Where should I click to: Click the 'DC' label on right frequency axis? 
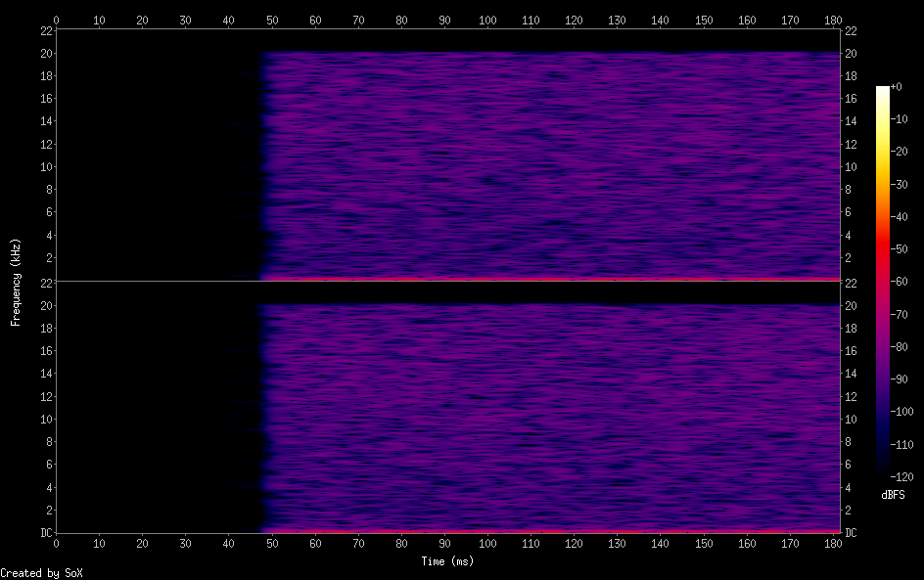tap(851, 533)
